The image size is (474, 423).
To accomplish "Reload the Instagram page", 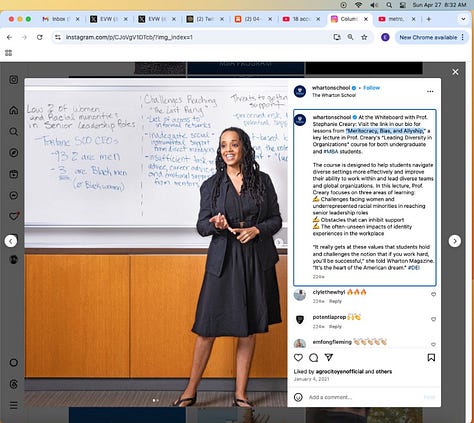I will [39, 37].
